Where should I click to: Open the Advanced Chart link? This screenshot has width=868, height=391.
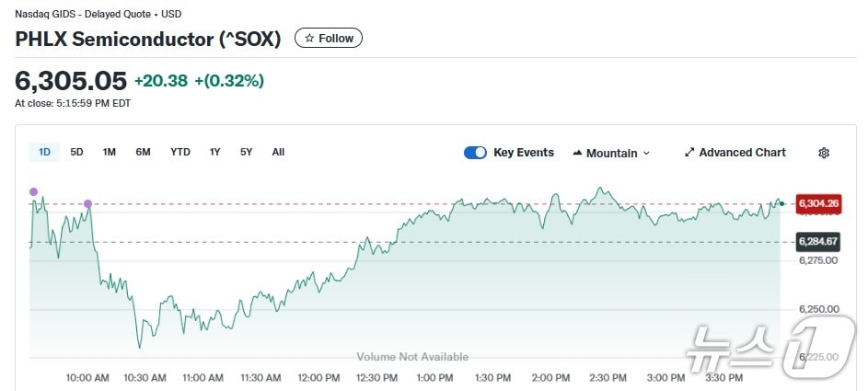pos(742,153)
